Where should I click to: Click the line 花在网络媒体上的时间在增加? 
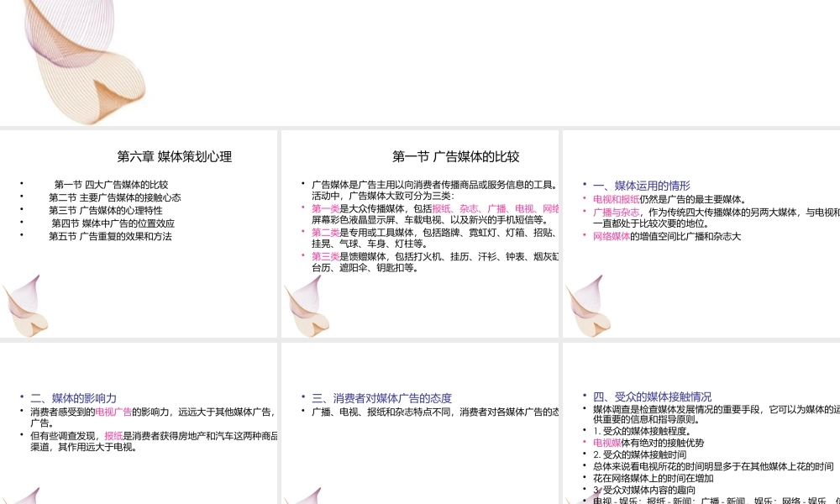(x=653, y=478)
